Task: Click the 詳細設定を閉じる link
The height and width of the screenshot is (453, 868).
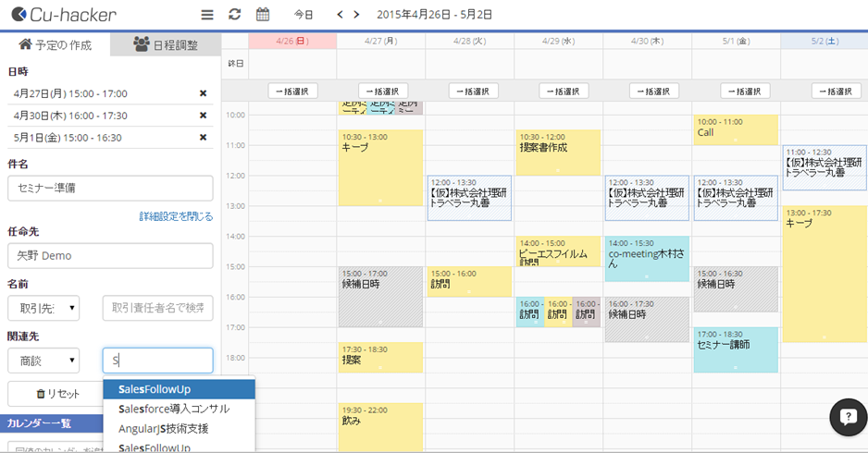Action: [x=176, y=216]
